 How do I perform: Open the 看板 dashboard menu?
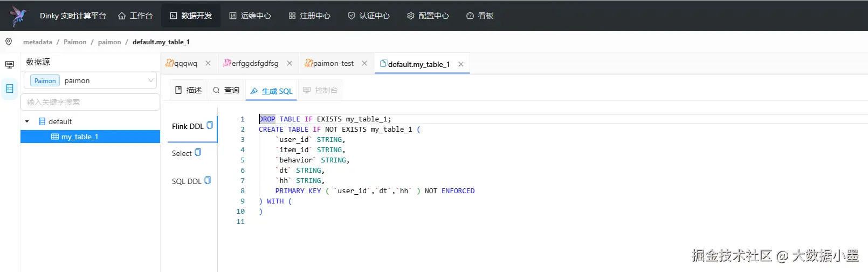point(480,16)
